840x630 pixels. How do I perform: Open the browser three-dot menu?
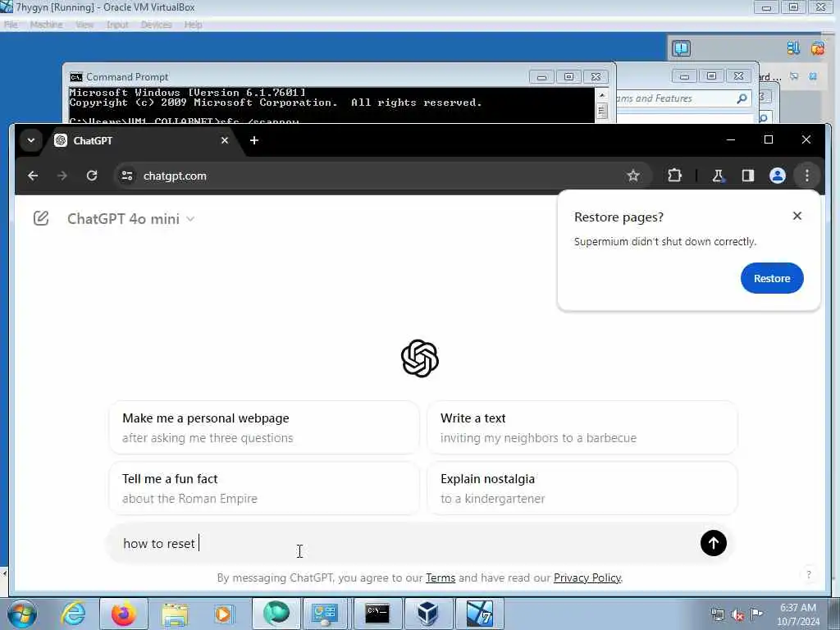(807, 176)
